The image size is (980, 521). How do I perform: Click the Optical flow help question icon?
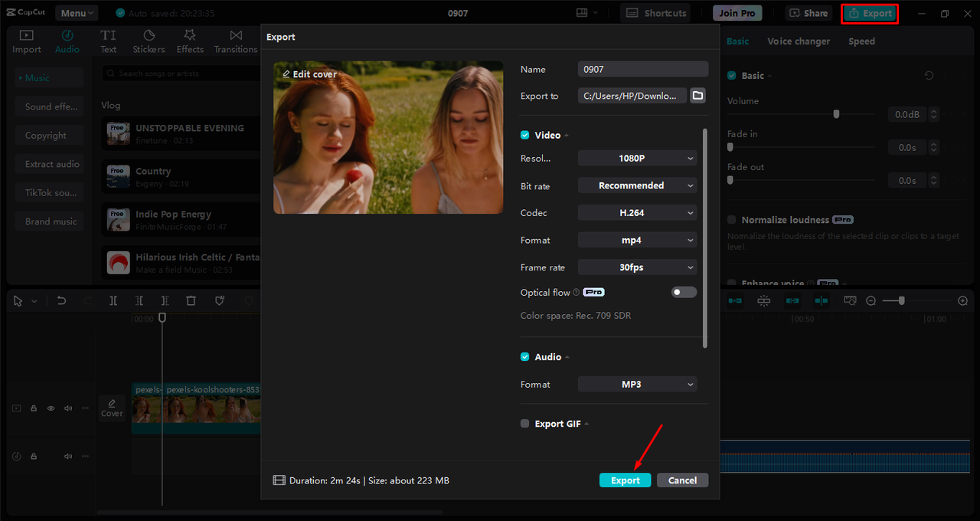point(577,293)
